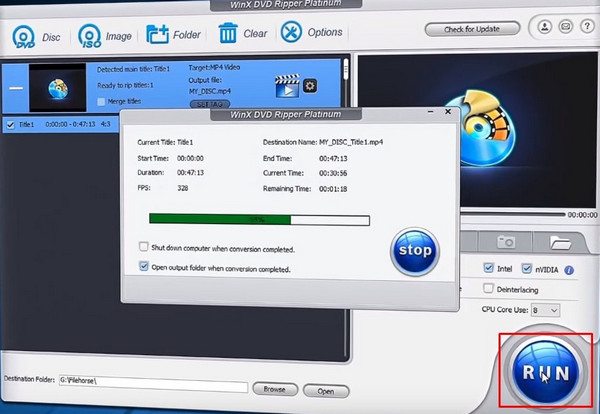Open output profile clapperboard icon

[287, 86]
